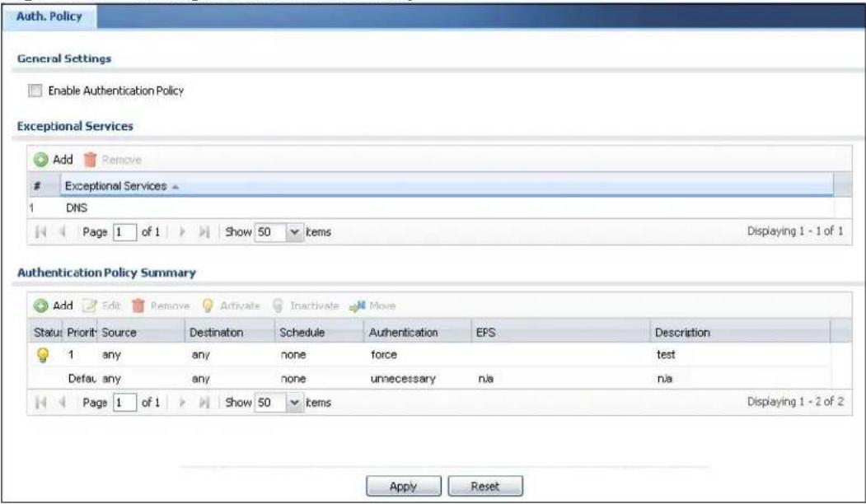
Task: Inactivate the selected authentication policy
Action: point(306,306)
